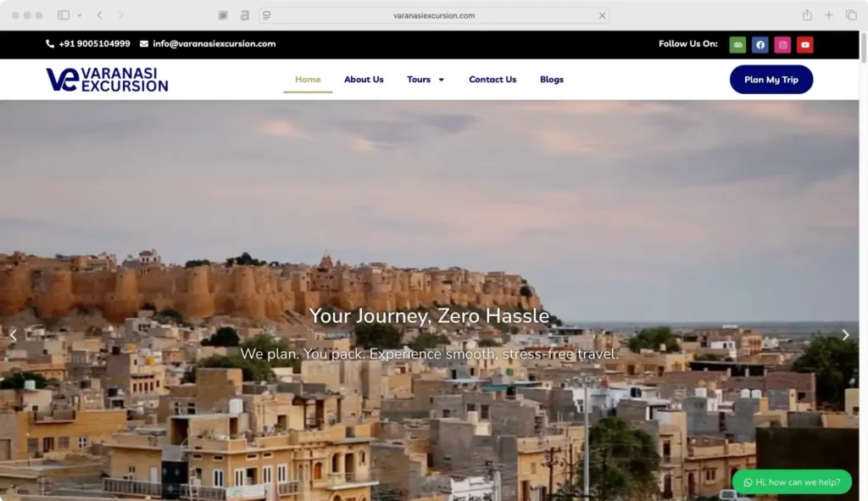
Task: Email info@varanasiexcursion.com via the link
Action: [x=213, y=44]
